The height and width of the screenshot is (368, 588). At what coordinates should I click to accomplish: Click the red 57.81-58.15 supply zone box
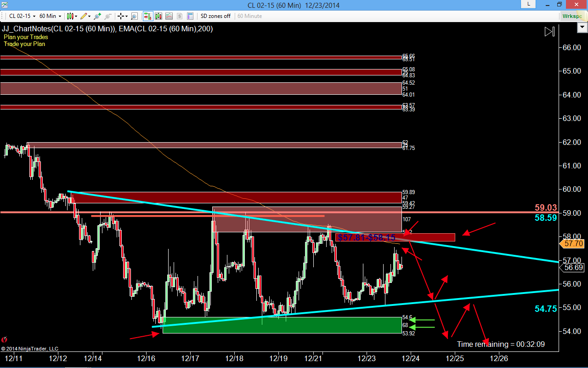pyautogui.click(x=396, y=237)
